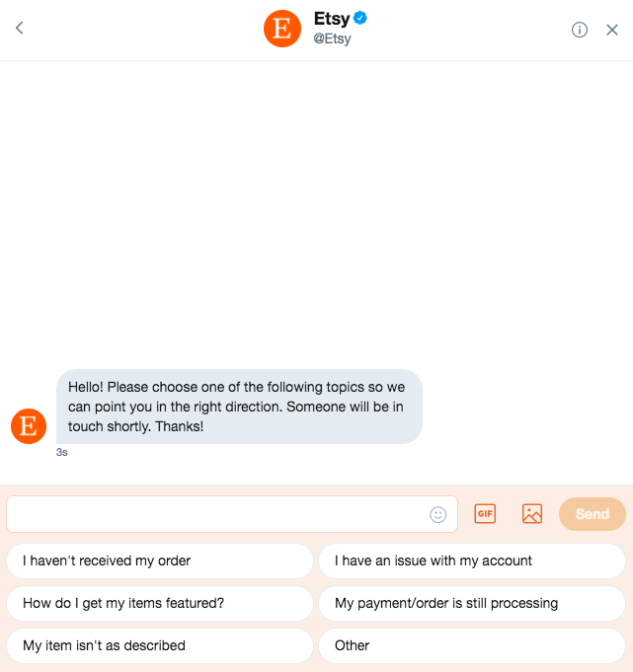Click the blue verified badge
This screenshot has width=633, height=672.
tap(360, 18)
